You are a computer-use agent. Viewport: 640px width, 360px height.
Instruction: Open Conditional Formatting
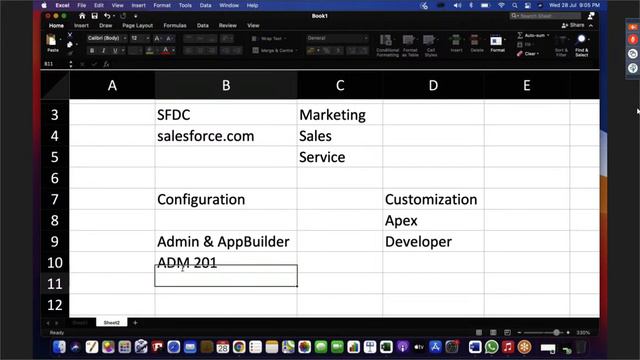point(387,45)
